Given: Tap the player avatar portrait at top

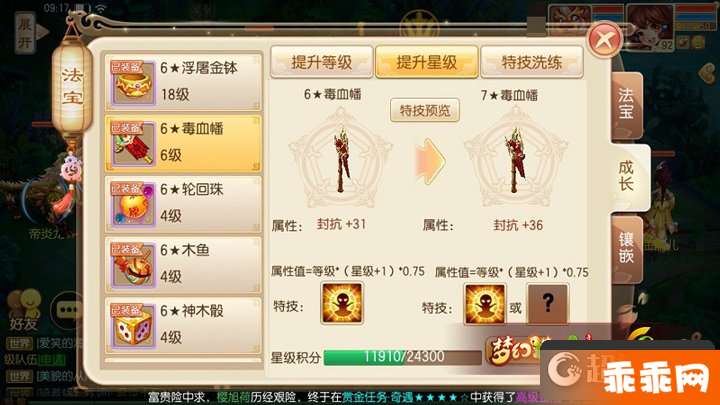Looking at the screenshot, I should [649, 27].
